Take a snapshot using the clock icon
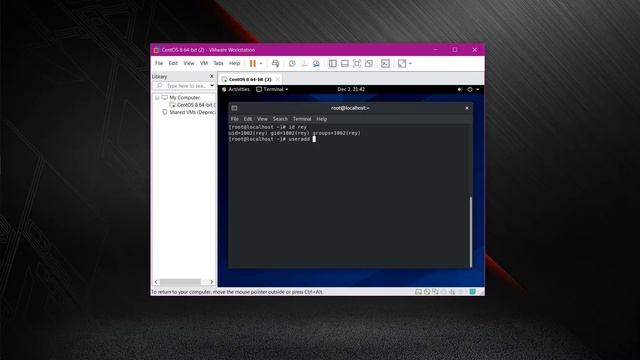The height and width of the screenshot is (360, 640). pos(292,63)
